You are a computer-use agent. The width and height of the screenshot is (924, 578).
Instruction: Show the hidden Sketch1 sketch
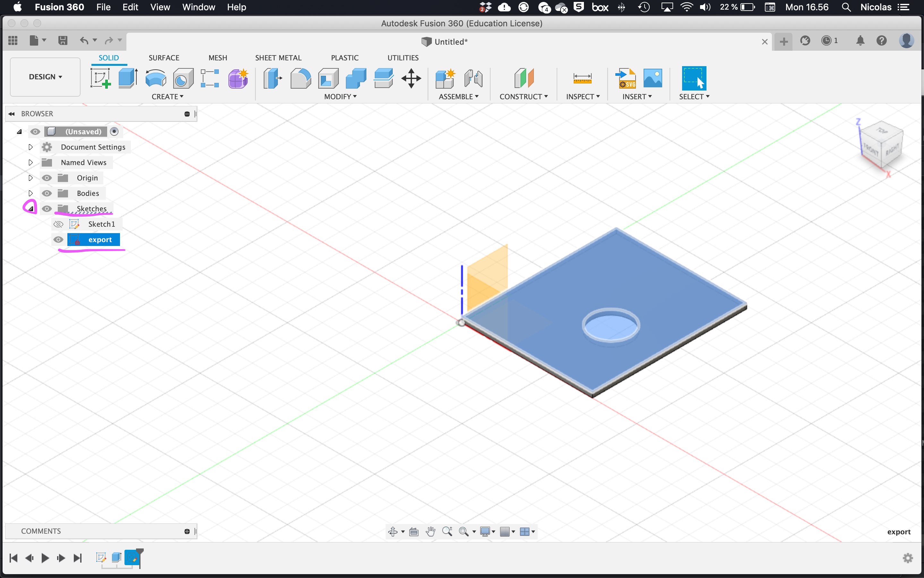click(x=58, y=224)
